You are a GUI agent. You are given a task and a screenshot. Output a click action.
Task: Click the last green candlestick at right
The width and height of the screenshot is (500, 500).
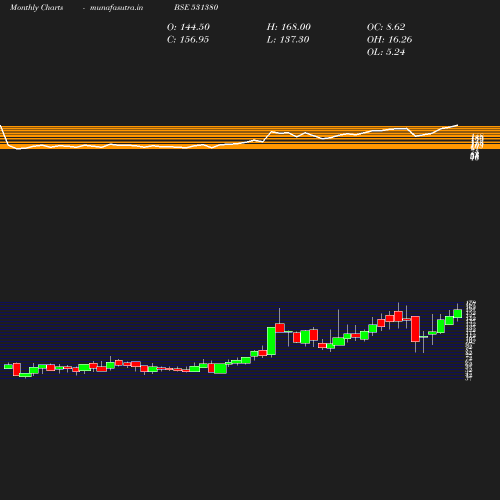(458, 314)
